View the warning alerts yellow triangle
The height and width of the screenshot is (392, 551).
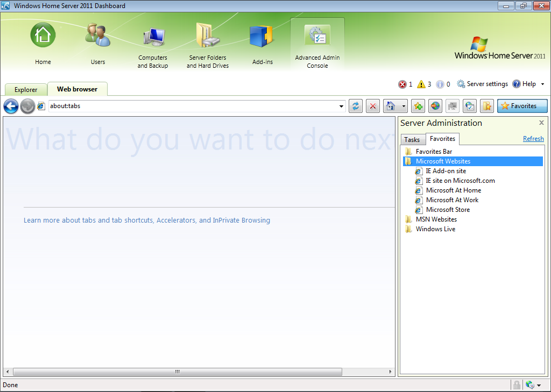coord(421,84)
